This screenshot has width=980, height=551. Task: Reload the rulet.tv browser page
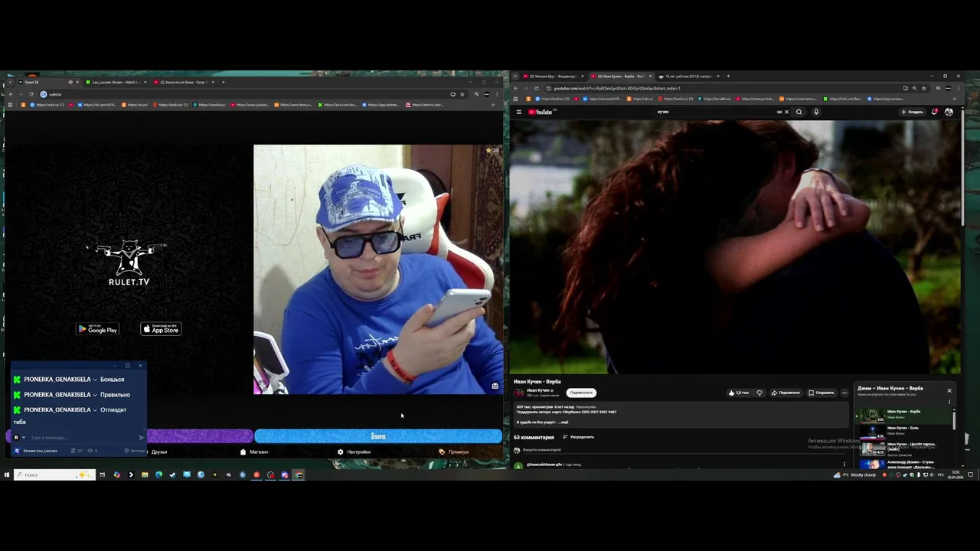tap(31, 94)
